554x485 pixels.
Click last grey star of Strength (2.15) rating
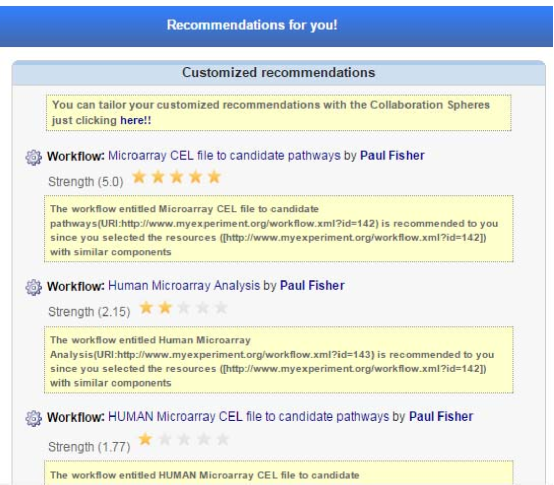[x=221, y=308]
